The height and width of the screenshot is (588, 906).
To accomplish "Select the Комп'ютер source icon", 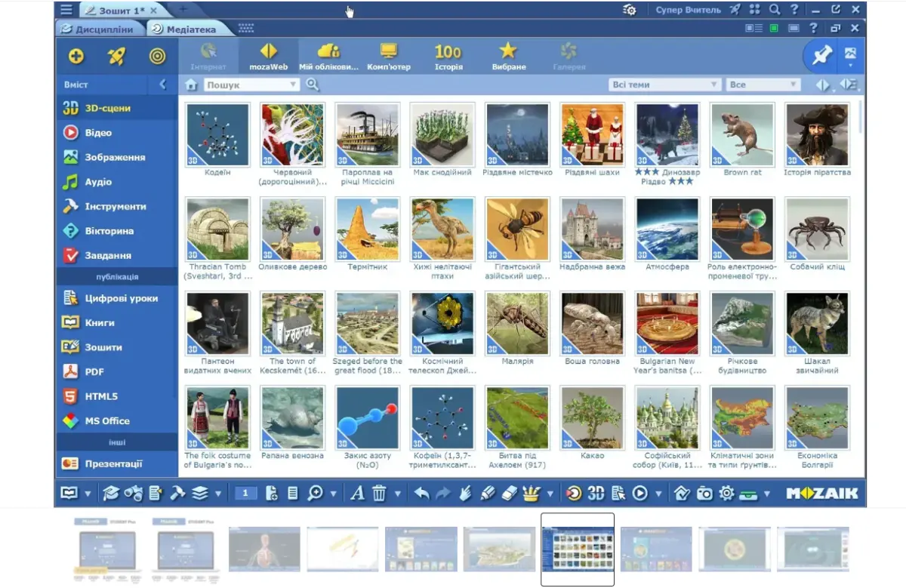I will tap(389, 55).
